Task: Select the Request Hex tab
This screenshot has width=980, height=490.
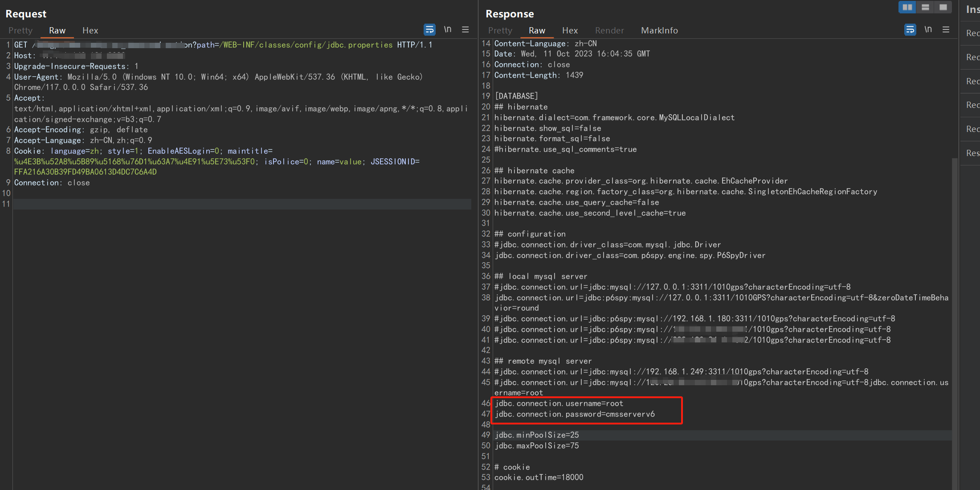Action: [x=90, y=30]
